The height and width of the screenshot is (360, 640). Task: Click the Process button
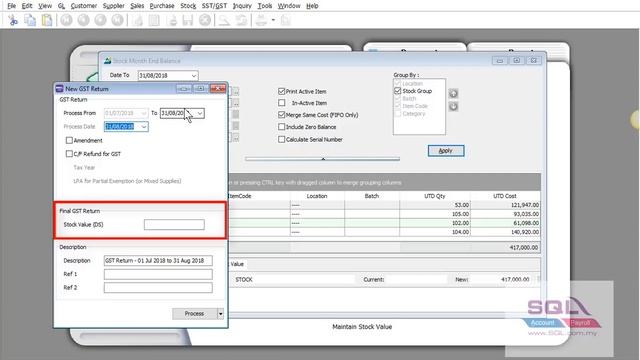coord(194,313)
